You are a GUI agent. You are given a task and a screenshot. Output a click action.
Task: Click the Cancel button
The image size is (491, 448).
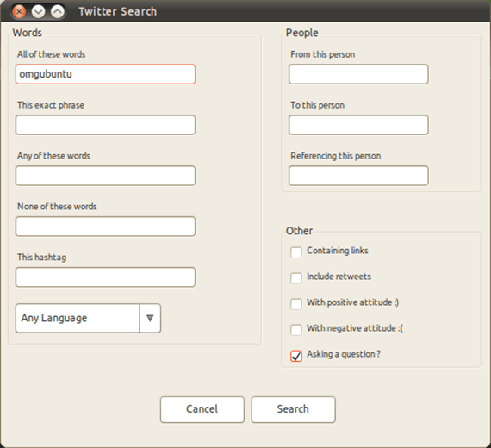(202, 409)
